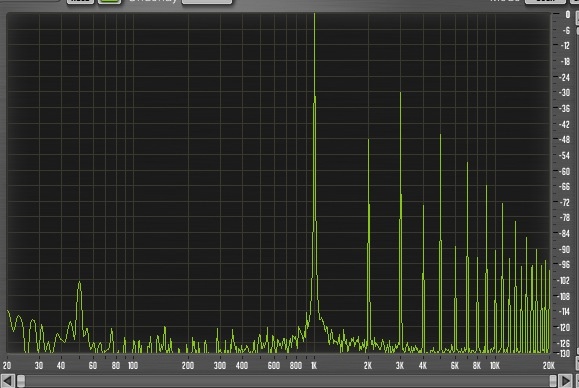
Task: Click the -130 dB level scale label
Action: point(564,354)
